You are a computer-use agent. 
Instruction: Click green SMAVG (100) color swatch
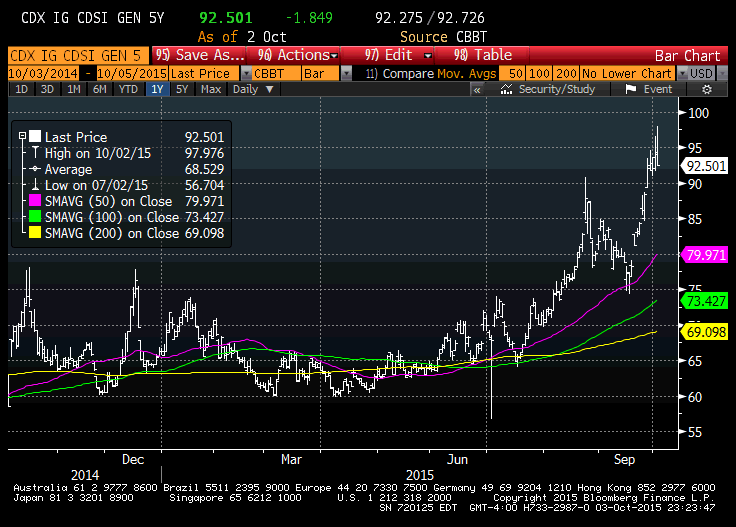point(35,217)
